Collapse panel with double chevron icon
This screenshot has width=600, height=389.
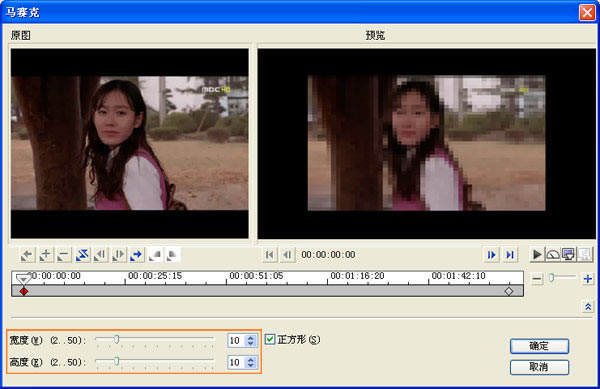pyautogui.click(x=588, y=307)
